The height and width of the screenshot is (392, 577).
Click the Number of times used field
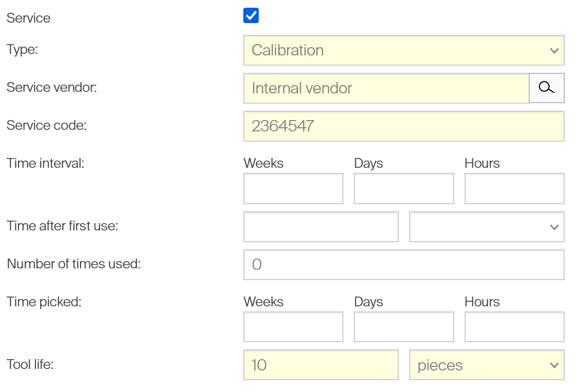pyautogui.click(x=403, y=265)
